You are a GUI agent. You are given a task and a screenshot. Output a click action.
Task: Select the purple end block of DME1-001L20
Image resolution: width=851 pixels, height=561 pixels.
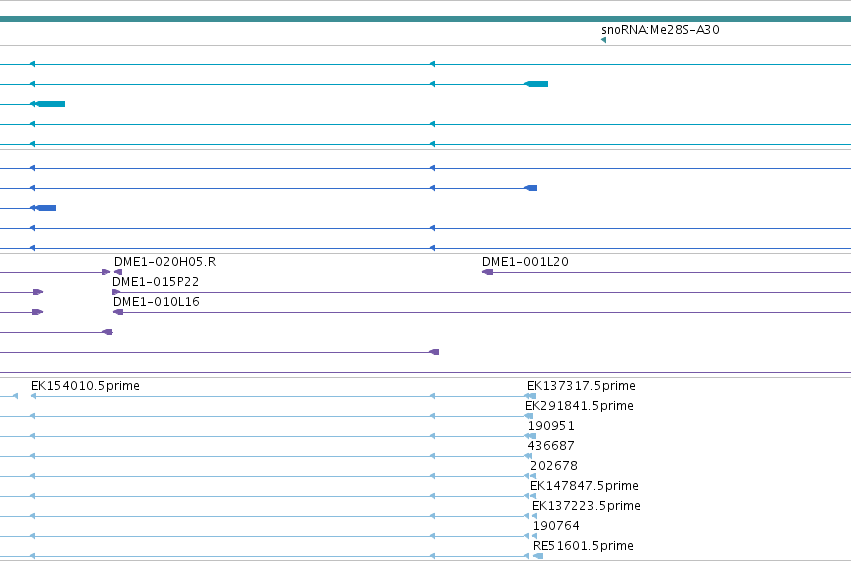tap(487, 272)
